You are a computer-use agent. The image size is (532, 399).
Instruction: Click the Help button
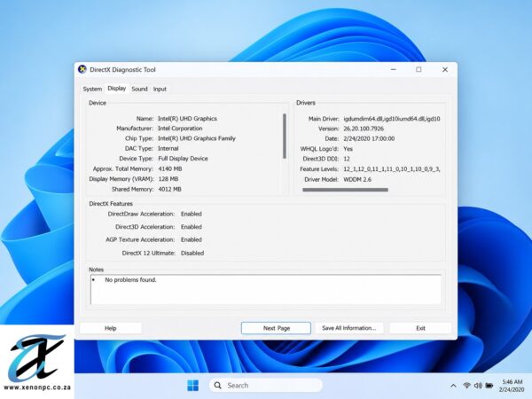tap(111, 328)
